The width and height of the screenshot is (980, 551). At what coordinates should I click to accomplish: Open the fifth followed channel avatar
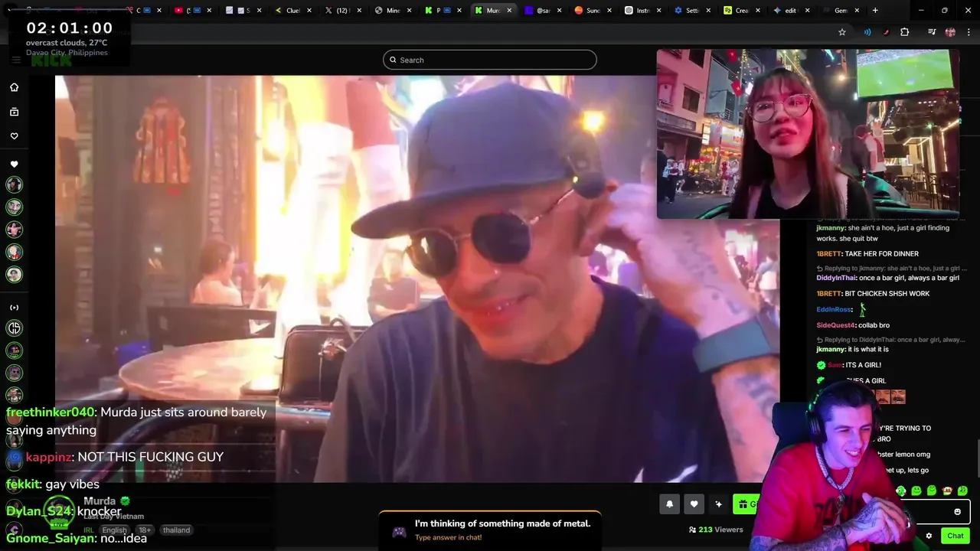[14, 274]
